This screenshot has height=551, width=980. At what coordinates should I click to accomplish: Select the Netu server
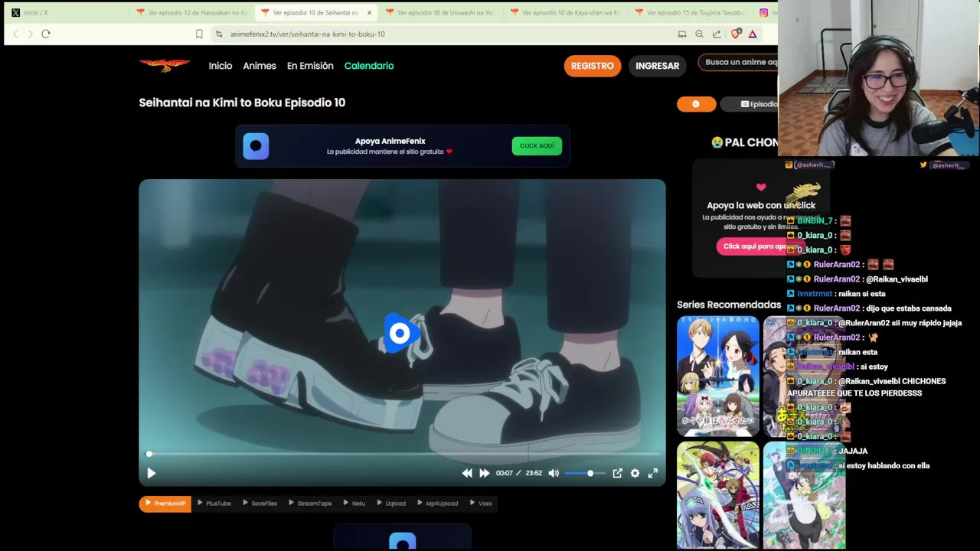pyautogui.click(x=354, y=504)
